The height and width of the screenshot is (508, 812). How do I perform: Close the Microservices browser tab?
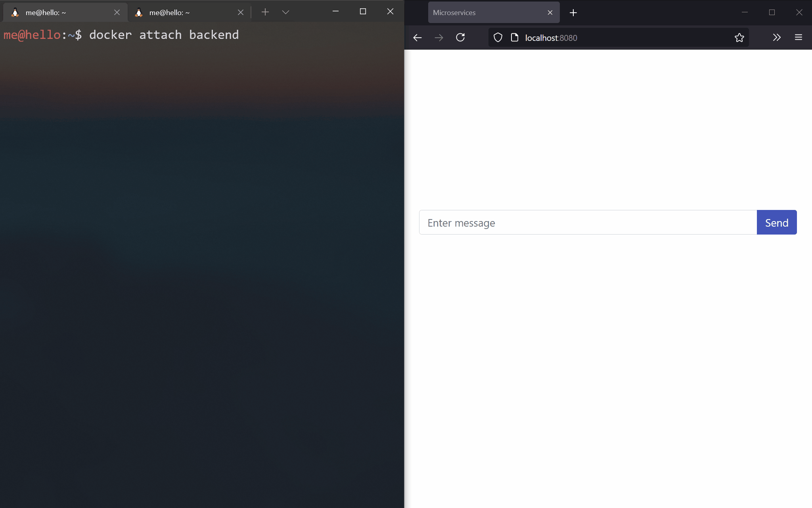(x=550, y=13)
